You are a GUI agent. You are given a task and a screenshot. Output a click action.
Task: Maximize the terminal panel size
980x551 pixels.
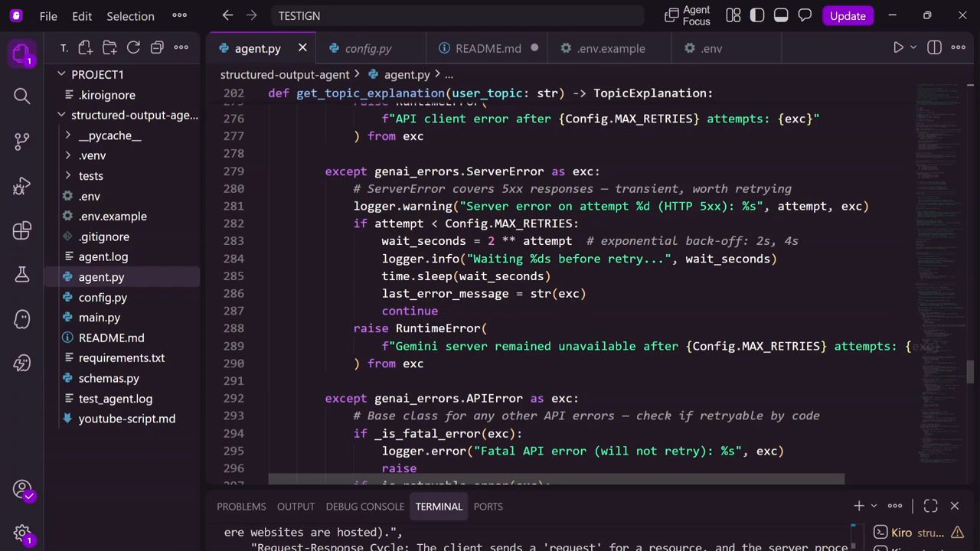click(x=930, y=506)
